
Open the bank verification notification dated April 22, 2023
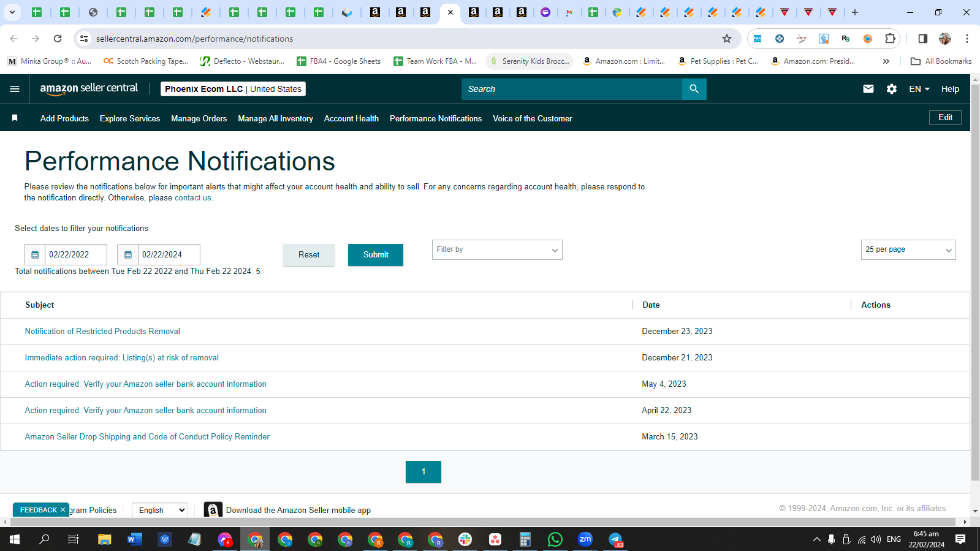145,411
